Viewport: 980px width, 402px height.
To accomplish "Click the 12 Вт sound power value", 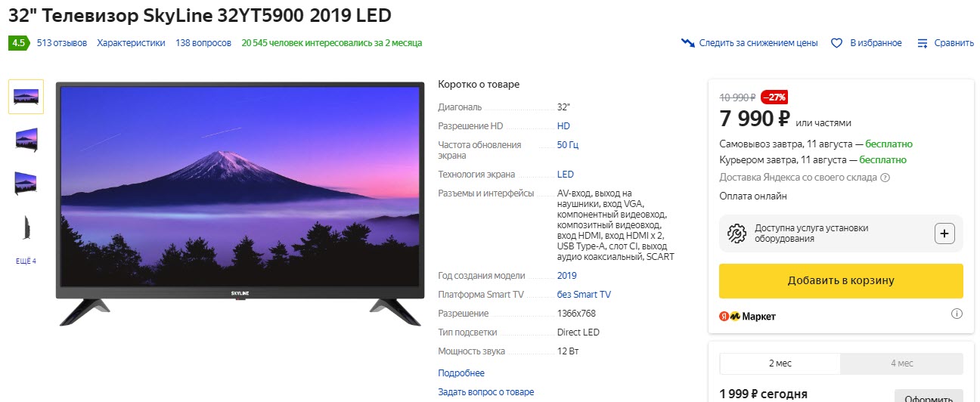I will point(568,351).
